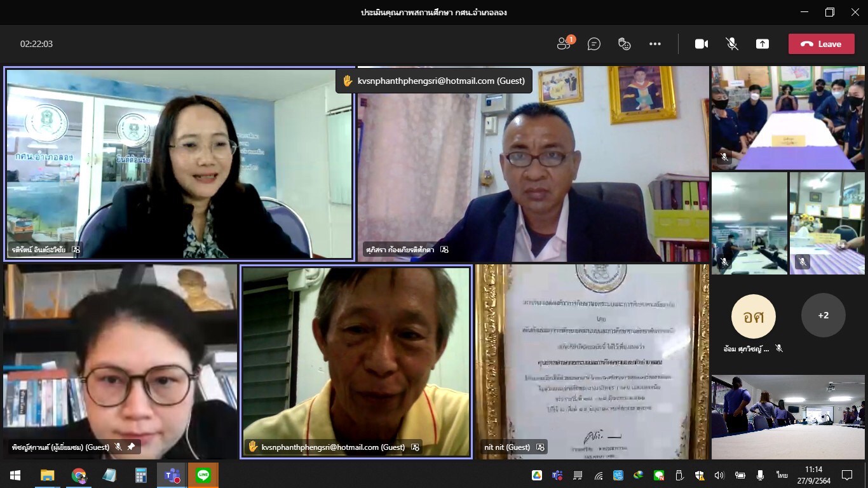Click the nit nit (Guest) video tile
The height and width of the screenshot is (488, 868).
(x=591, y=361)
